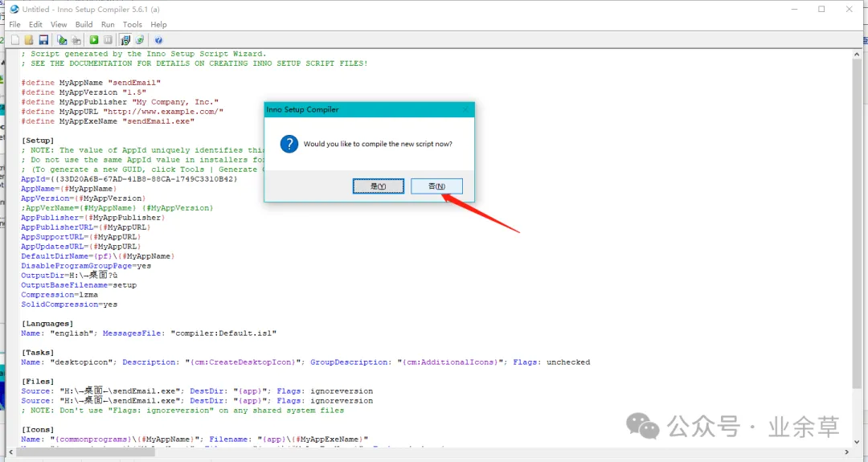Click the 否(N) button in the dialog

(x=436, y=186)
